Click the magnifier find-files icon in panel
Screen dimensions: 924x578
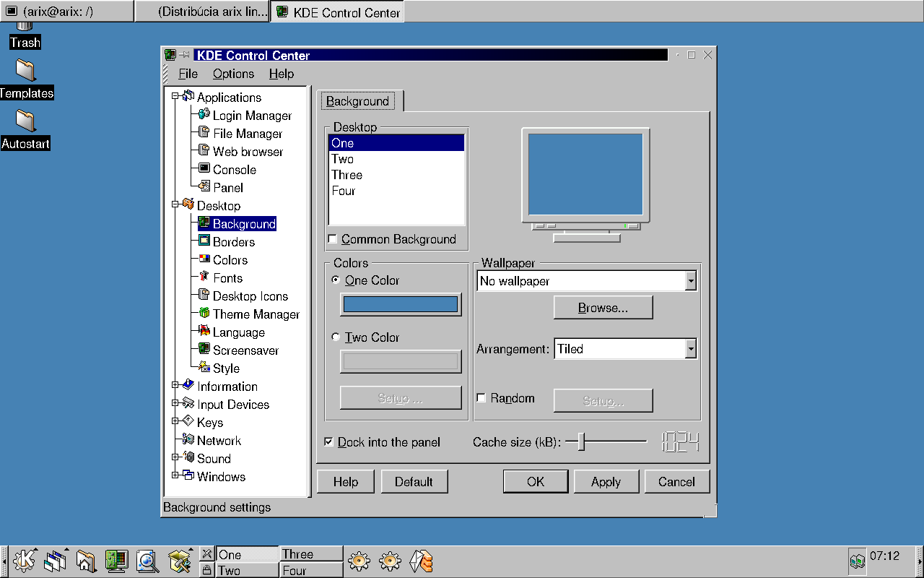point(147,560)
